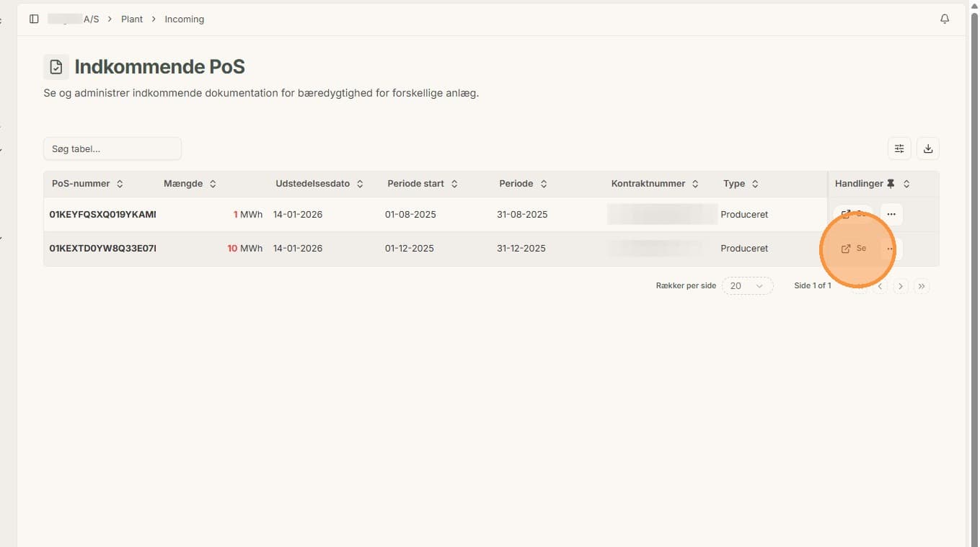Click the Indkommende PoS heading
Screen dimensions: 980x547
pos(160,67)
